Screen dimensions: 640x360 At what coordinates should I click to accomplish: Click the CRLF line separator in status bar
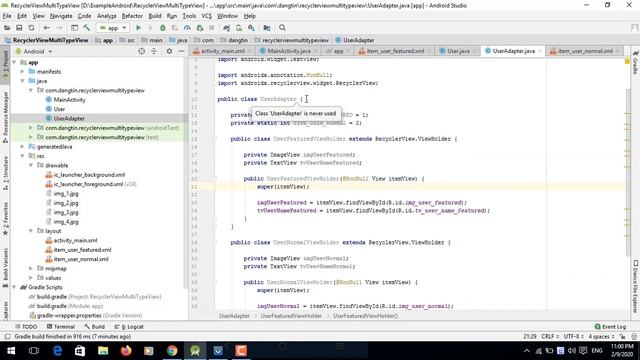pos(549,337)
